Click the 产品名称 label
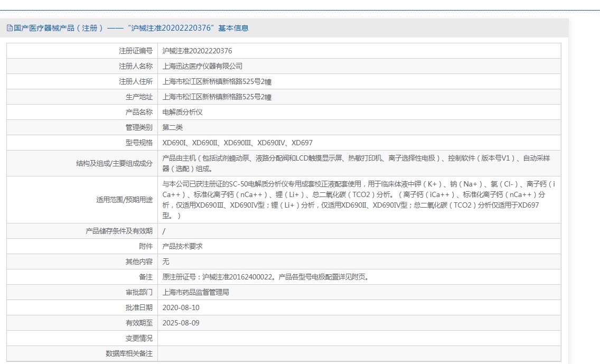Screen dimensions: 600x364 click(139, 112)
